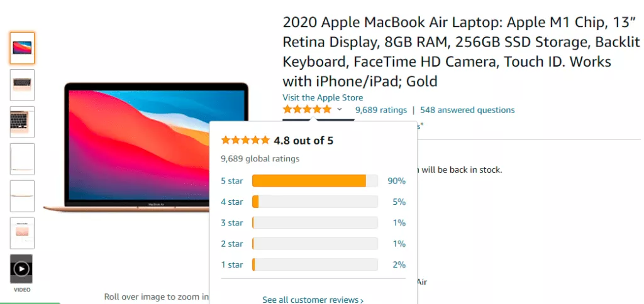Open the 9,689 ratings link

(x=381, y=110)
